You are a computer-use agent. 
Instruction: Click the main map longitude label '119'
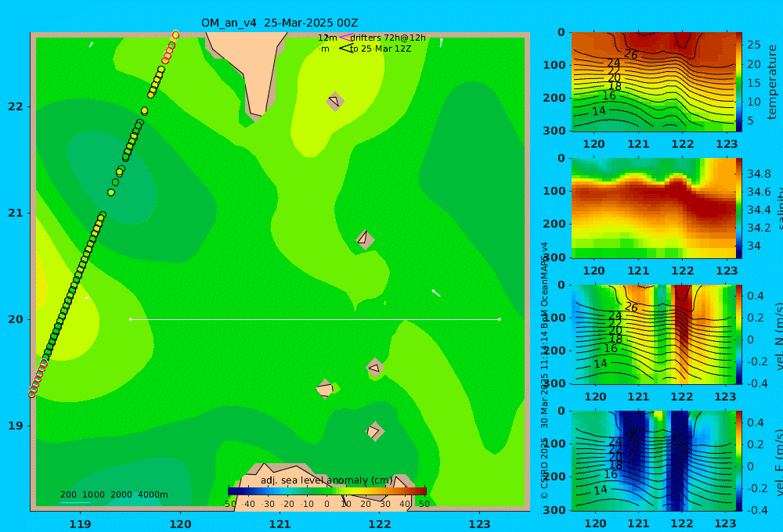[80, 524]
